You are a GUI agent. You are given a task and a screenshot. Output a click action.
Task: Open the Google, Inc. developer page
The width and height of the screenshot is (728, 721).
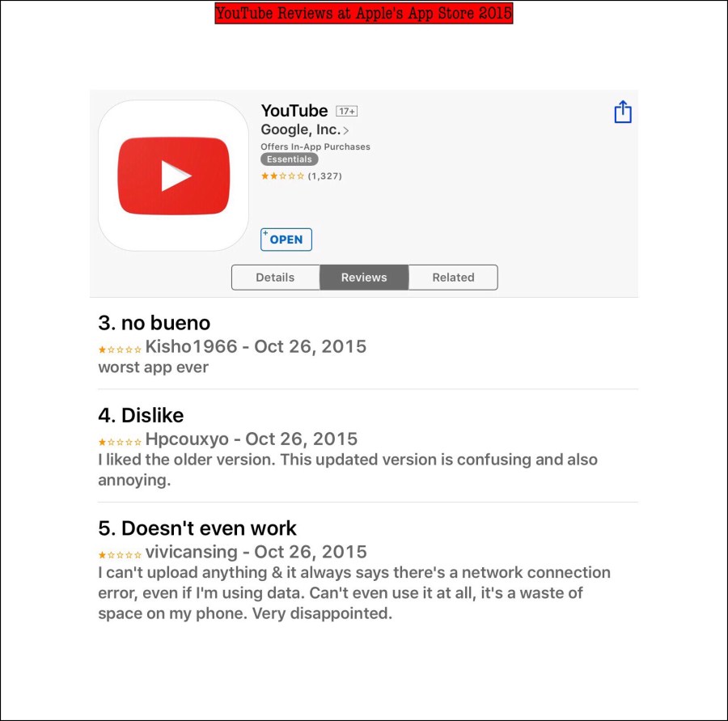point(301,129)
